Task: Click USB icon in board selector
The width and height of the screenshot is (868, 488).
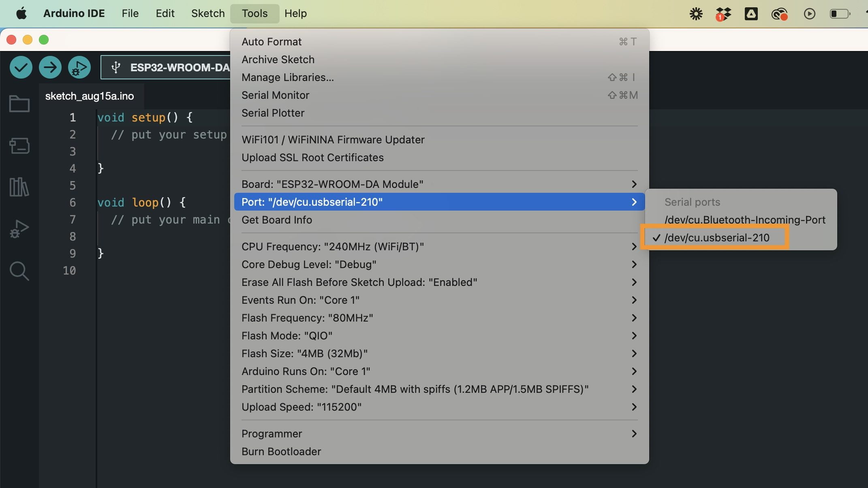Action: click(x=116, y=67)
